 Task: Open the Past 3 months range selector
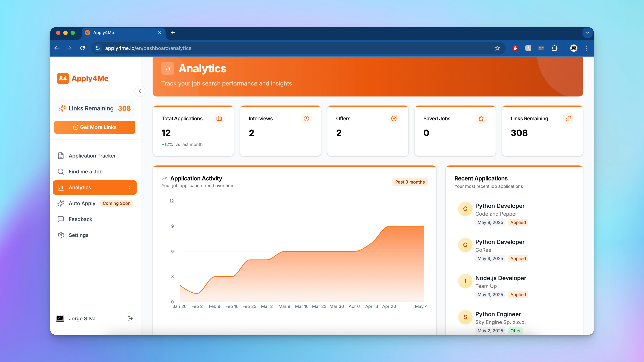410,182
